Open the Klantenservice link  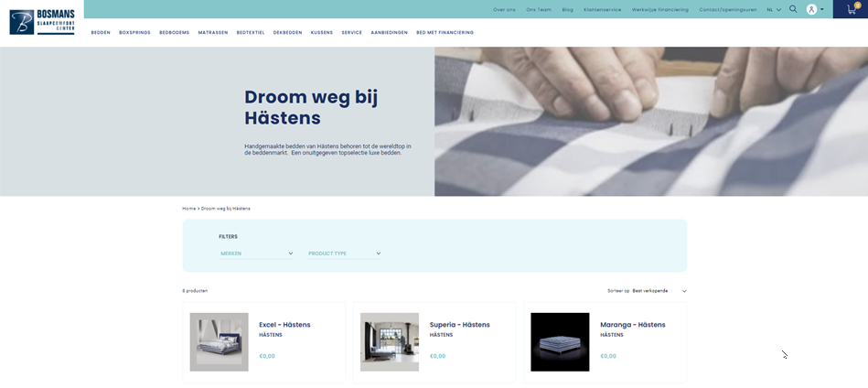(602, 10)
